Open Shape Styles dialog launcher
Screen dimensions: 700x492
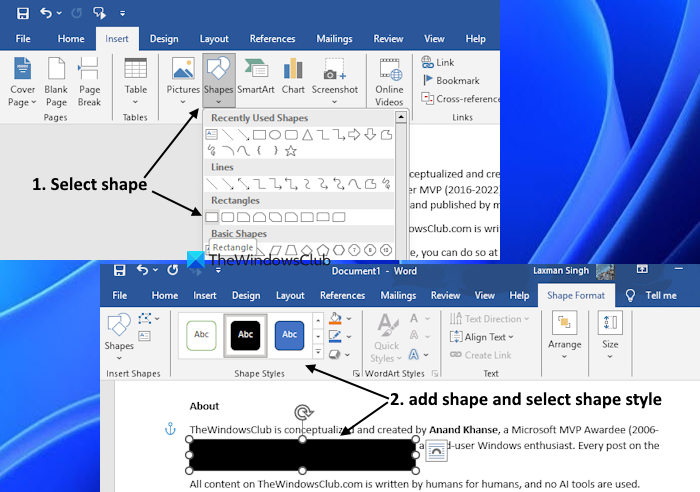click(x=356, y=373)
